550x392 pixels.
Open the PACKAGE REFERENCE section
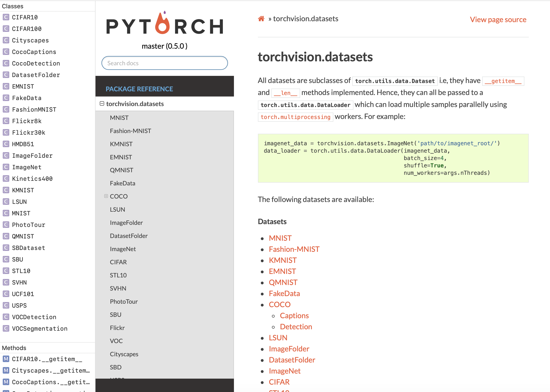tap(139, 89)
